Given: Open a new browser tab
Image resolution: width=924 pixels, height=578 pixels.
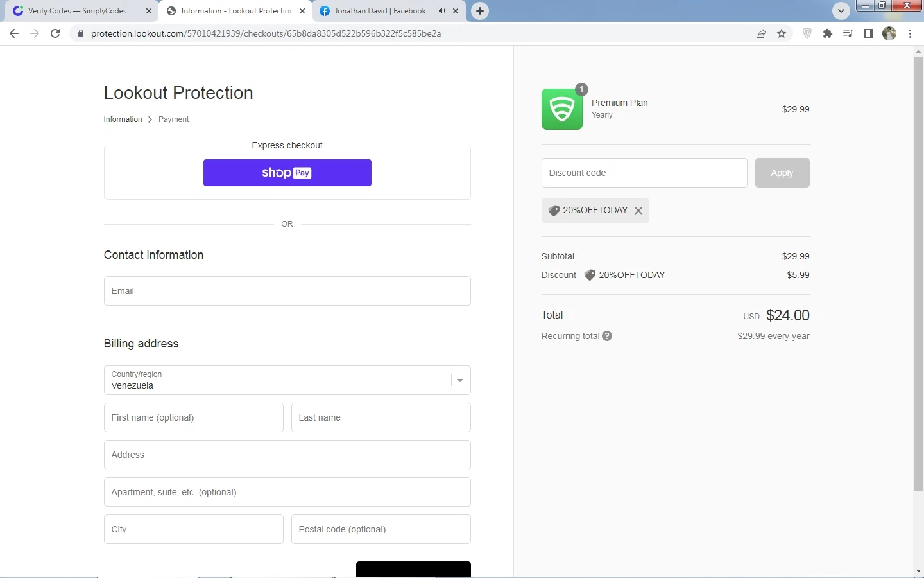Looking at the screenshot, I should pos(480,11).
